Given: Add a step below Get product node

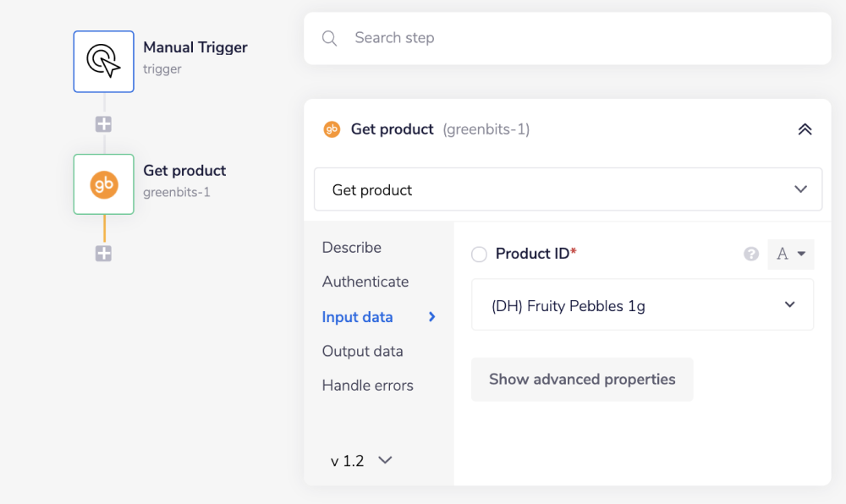Looking at the screenshot, I should coord(103,254).
